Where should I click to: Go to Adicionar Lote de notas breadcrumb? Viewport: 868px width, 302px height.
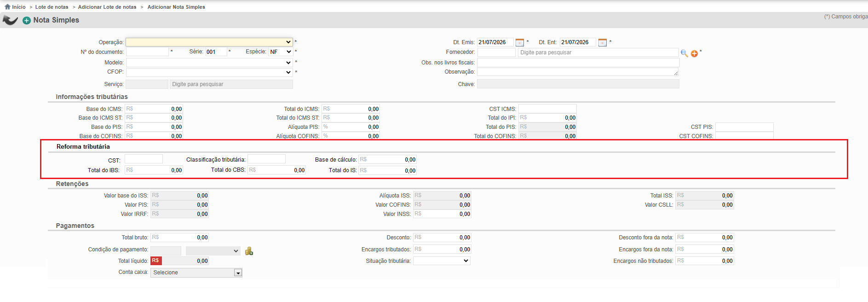point(107,7)
